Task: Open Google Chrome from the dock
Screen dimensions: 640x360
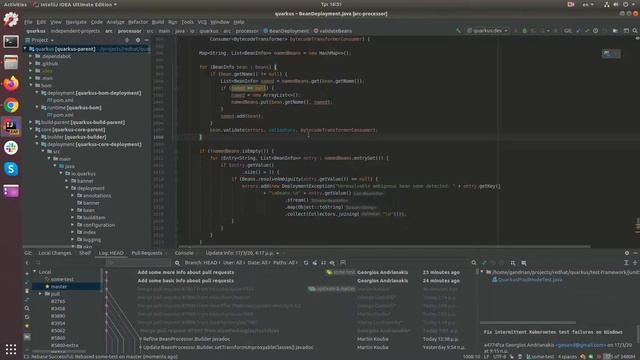Action: [x=11, y=105]
